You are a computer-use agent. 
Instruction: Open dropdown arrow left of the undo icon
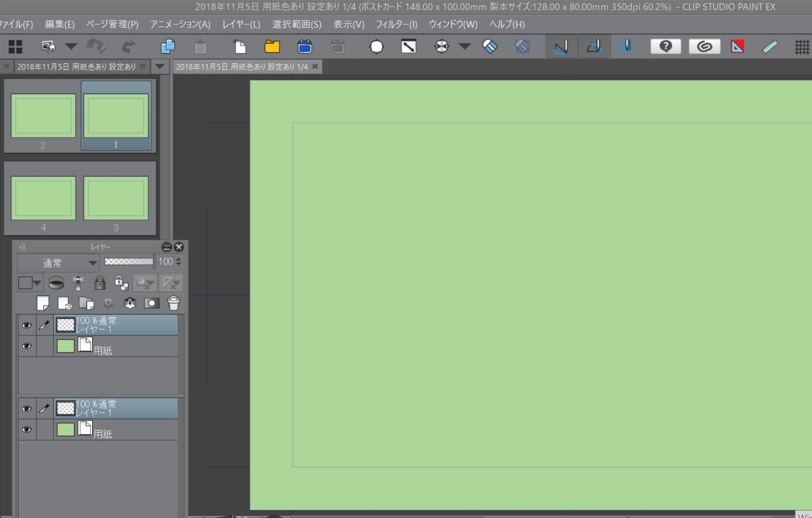point(71,47)
